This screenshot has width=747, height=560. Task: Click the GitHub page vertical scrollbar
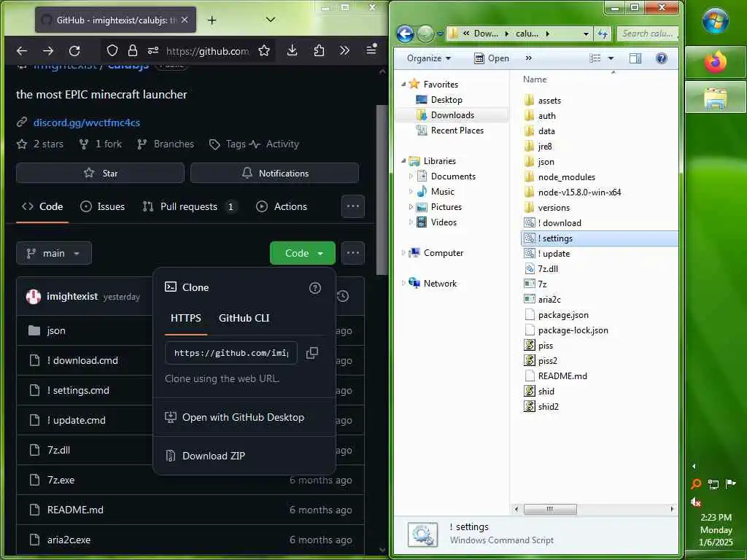(x=382, y=190)
